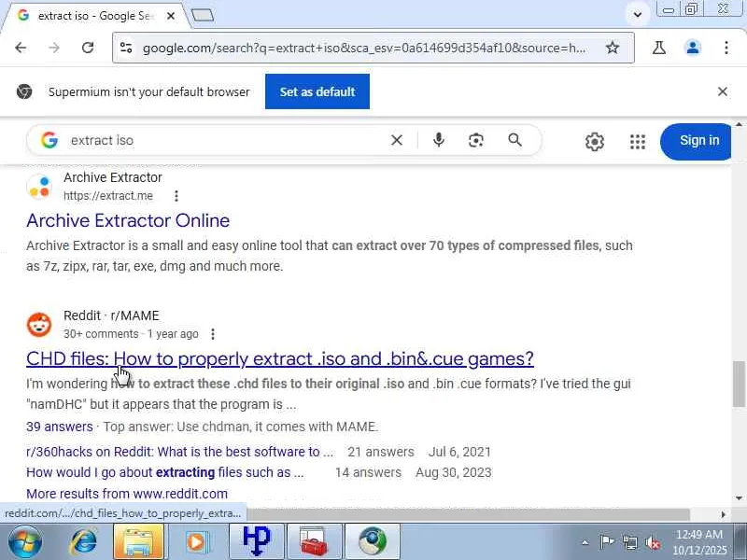This screenshot has height=560, width=747.
Task: Click the Archive Extractor site favicon
Action: [39, 186]
